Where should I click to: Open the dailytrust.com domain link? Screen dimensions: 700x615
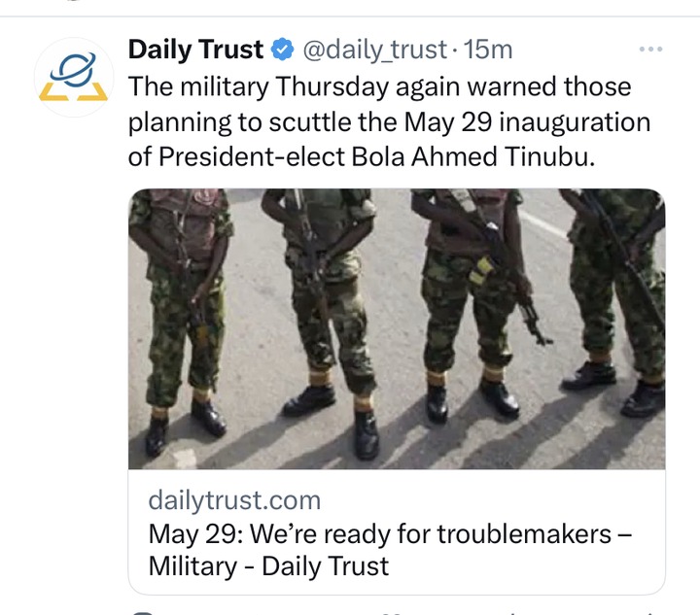click(233, 500)
